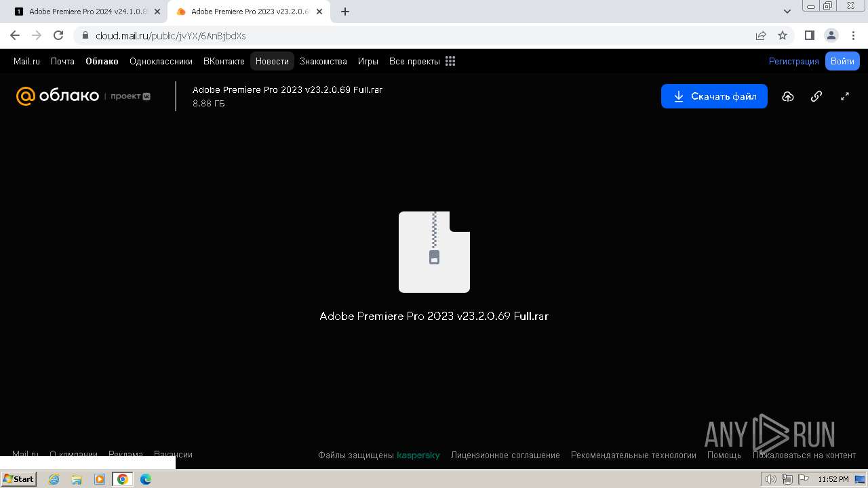Screen dimensions: 868x488
Task: Open Лицензионное соглашение link
Action: (505, 455)
